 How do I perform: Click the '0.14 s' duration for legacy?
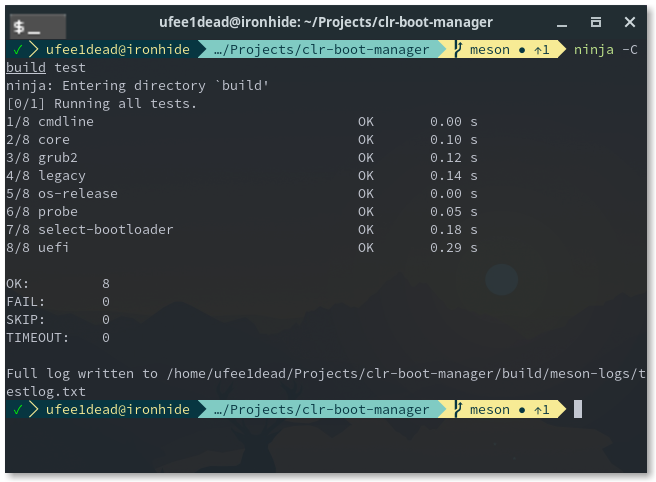tap(454, 176)
